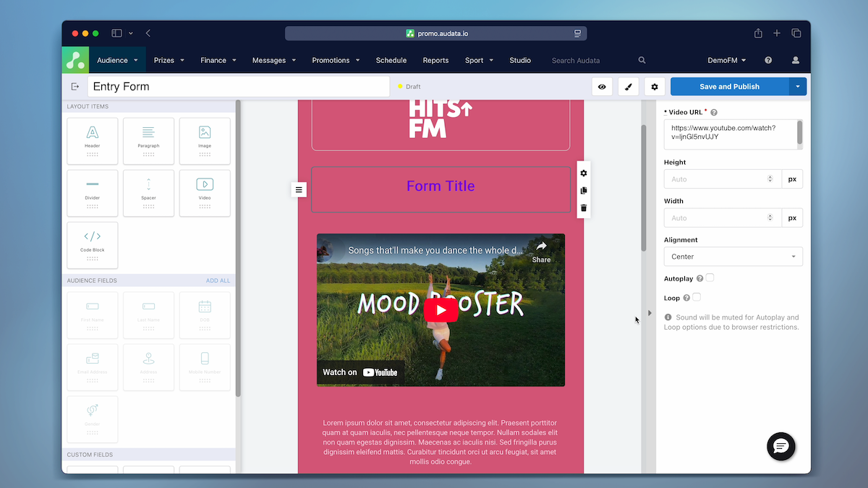Open the Alignment dropdown set to Center
Viewport: 868px width, 488px height.
point(733,256)
